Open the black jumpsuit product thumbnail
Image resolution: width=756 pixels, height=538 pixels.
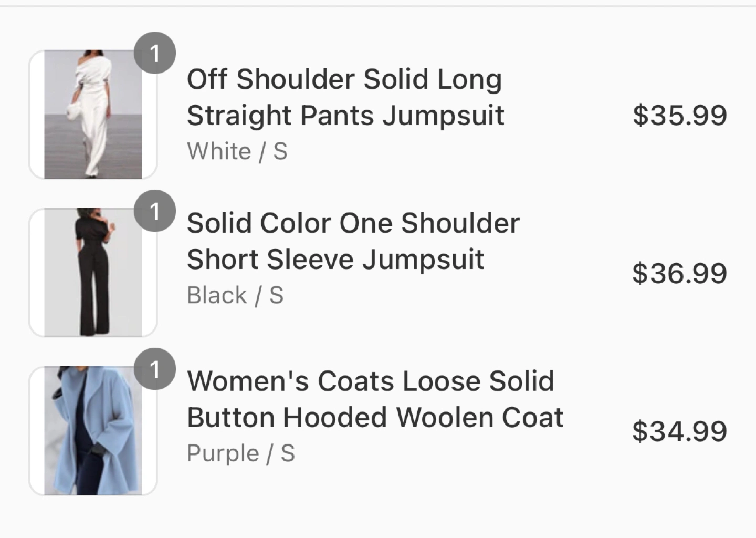[93, 272]
